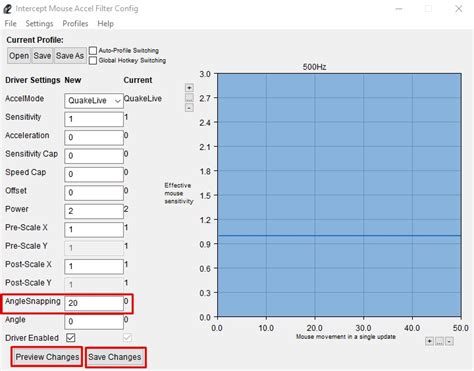Viewport: 474px width, 371px height.
Task: Click the Driver Settings heading
Action: (x=32, y=80)
